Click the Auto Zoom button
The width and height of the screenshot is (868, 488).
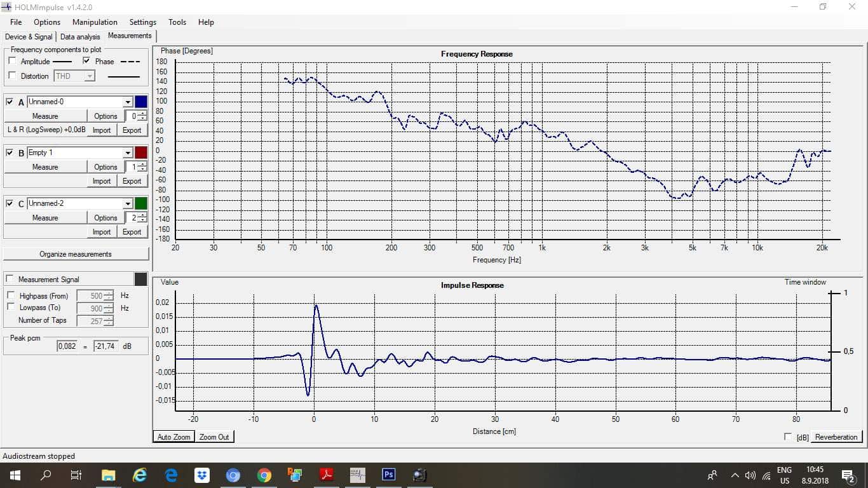(x=173, y=437)
